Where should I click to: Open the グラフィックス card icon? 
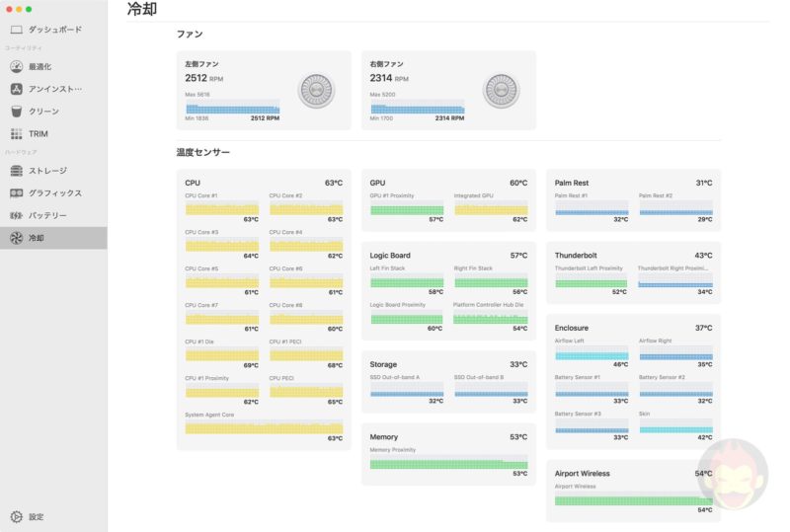pos(16,192)
